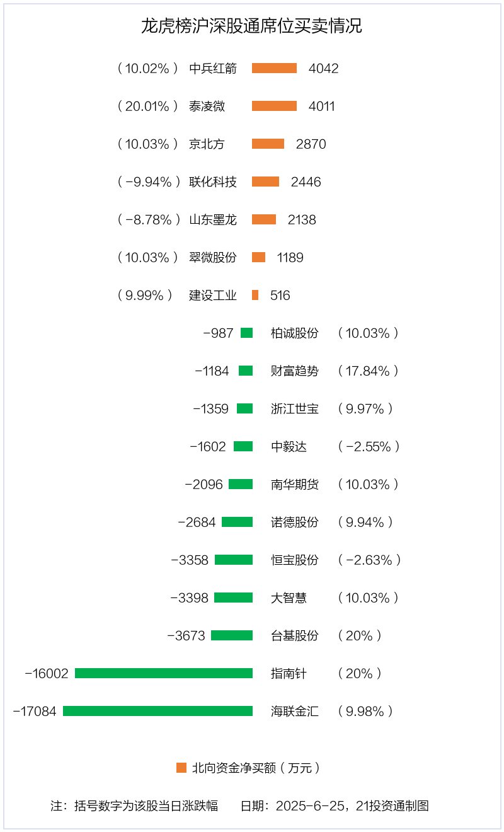Click the 恒宝股份 stock label

point(295,560)
